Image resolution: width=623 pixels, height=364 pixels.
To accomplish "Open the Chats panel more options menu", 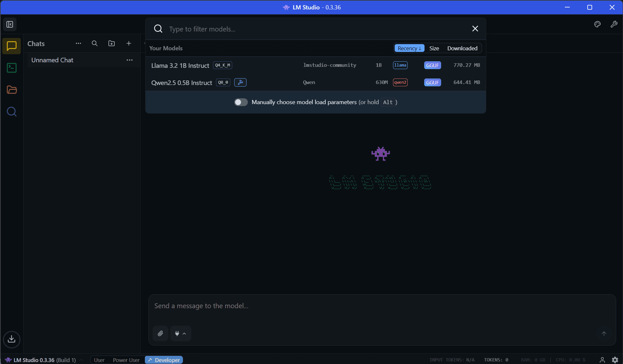I will pos(78,43).
